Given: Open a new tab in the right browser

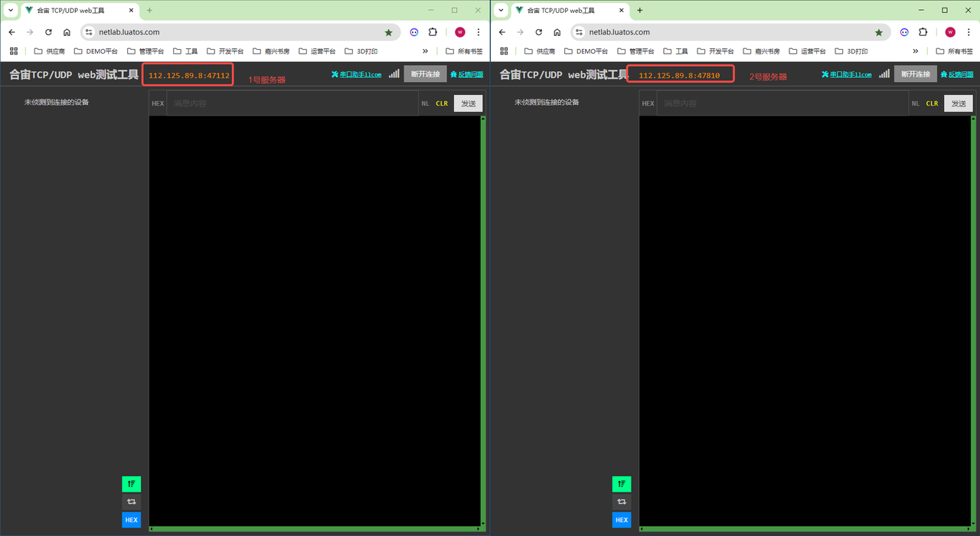Looking at the screenshot, I should (640, 10).
